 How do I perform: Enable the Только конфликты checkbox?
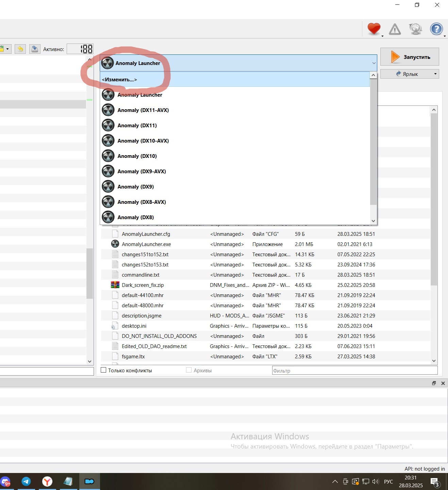[104, 370]
